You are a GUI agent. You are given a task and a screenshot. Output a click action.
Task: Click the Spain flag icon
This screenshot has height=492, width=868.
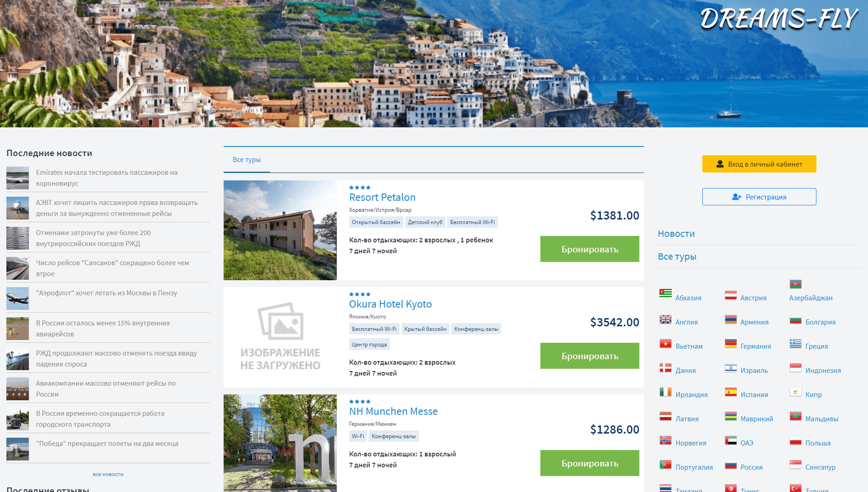click(x=731, y=392)
